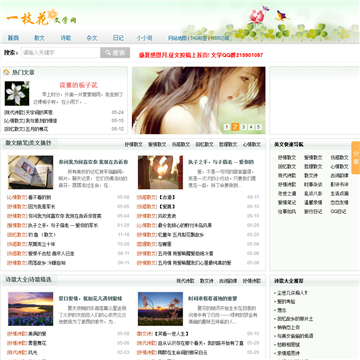
Task: Open the headline 执子之手，与子偕老
Action: 221,162
